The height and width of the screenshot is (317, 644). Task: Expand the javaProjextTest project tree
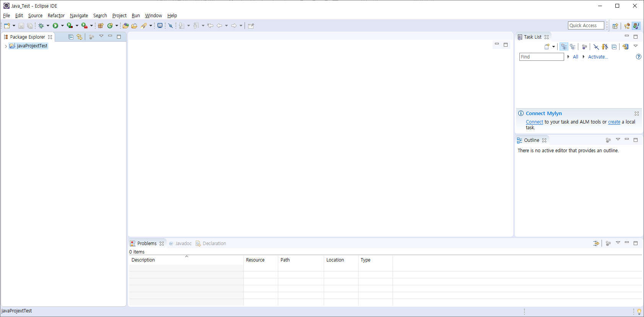coord(6,46)
